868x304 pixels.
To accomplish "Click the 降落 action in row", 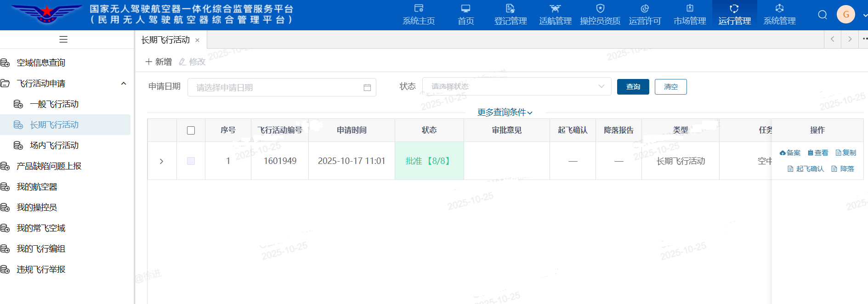I will pyautogui.click(x=843, y=169).
